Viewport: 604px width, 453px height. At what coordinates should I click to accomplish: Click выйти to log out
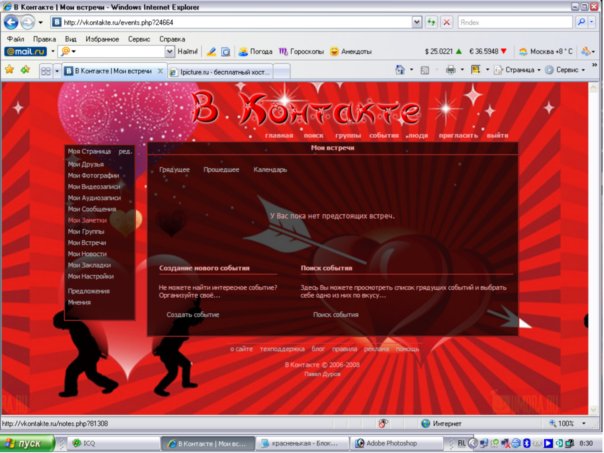tap(497, 136)
